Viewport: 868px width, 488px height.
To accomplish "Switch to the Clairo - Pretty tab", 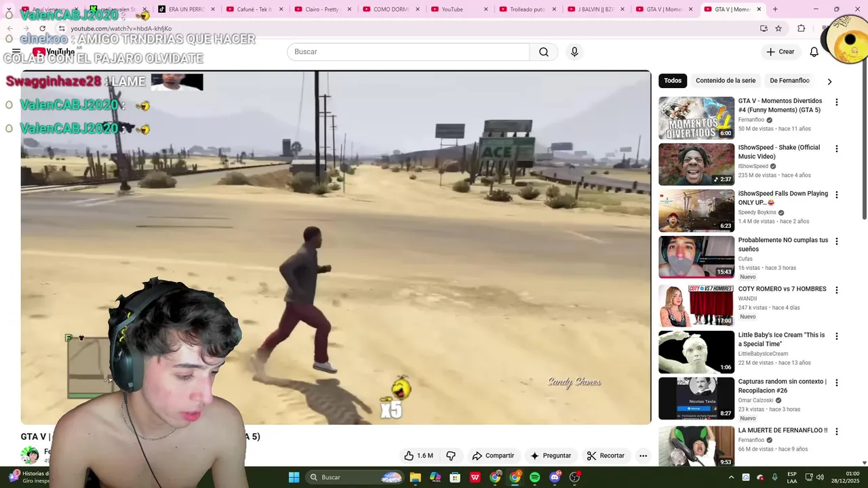I will point(323,9).
